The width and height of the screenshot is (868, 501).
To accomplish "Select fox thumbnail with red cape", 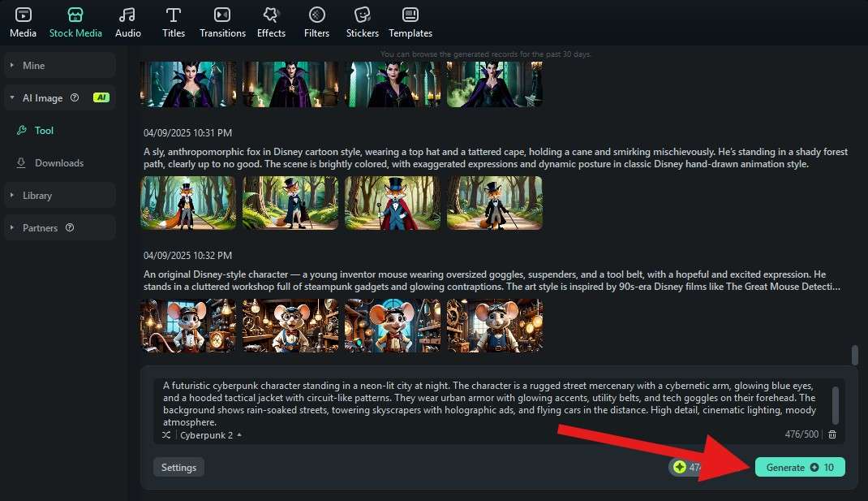I will tap(393, 203).
